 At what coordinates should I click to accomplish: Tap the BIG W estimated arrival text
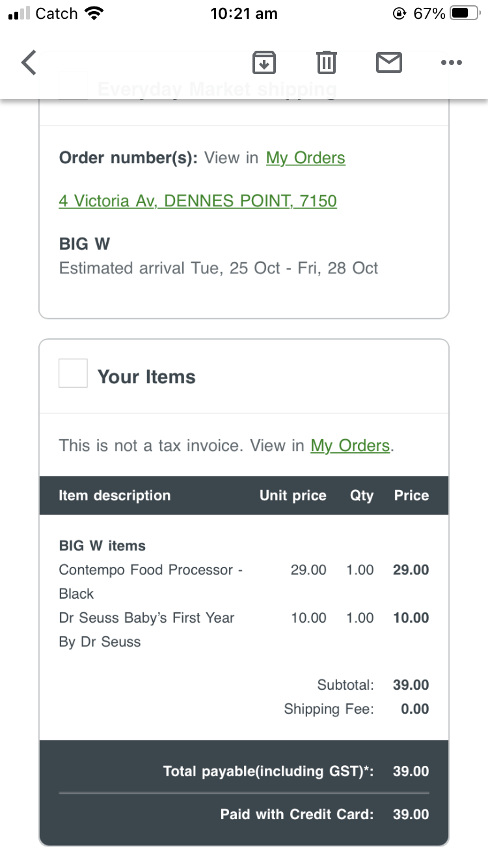coord(219,268)
